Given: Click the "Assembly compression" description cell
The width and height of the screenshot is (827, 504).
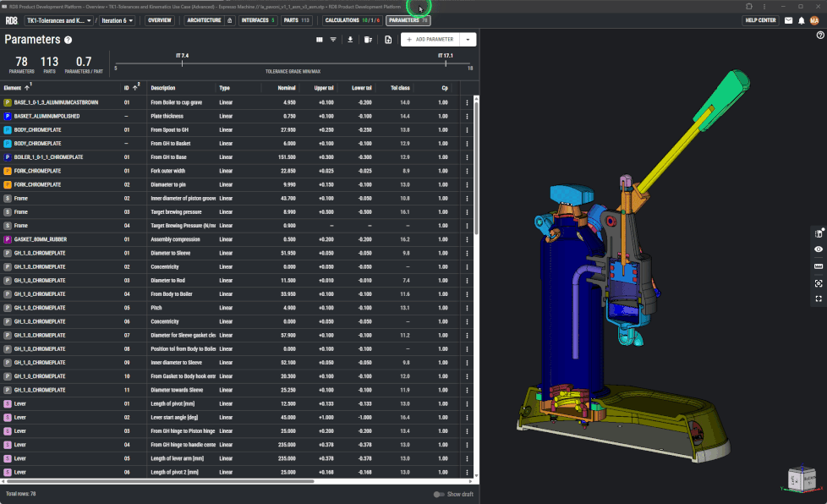Looking at the screenshot, I should [175, 239].
